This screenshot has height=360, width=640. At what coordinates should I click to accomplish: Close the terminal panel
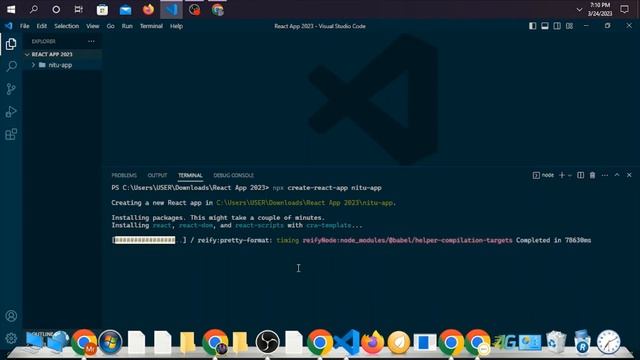pyautogui.click(x=629, y=175)
